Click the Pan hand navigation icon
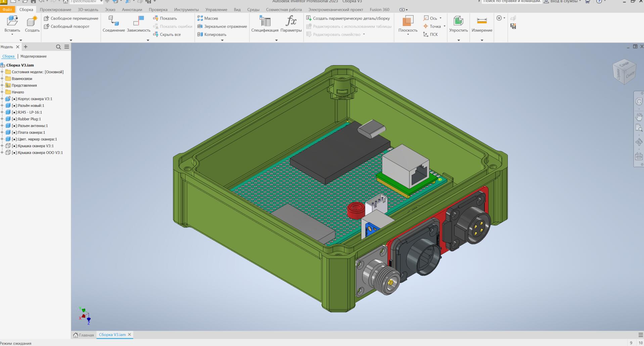 coord(639,117)
